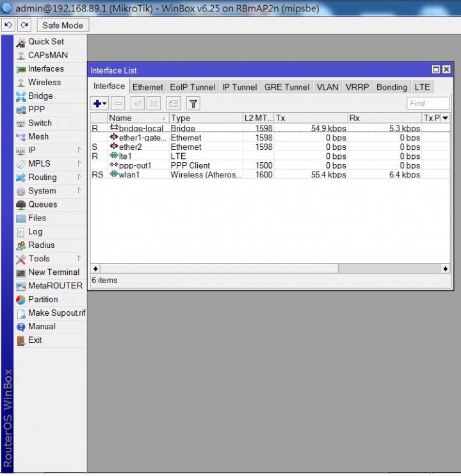
Task: Click the enable checkmark toolbar button
Action: [138, 104]
